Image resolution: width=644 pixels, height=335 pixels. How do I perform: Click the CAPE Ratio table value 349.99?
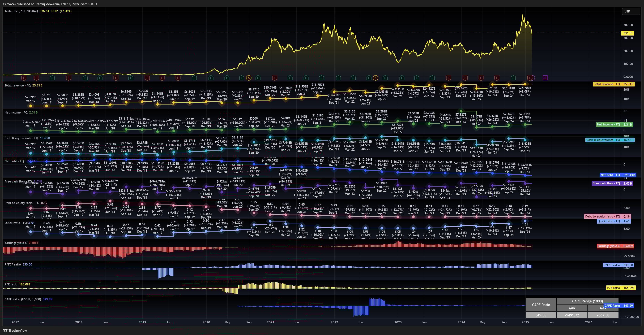(541, 315)
